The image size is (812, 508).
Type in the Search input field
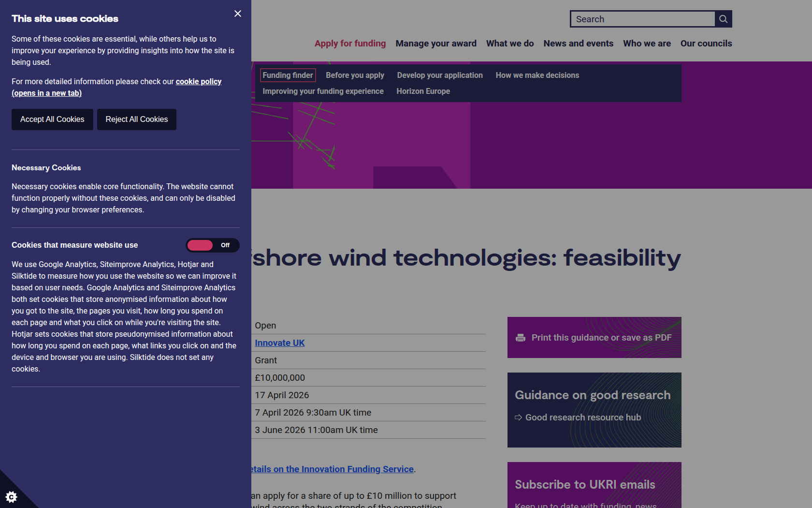tap(642, 19)
